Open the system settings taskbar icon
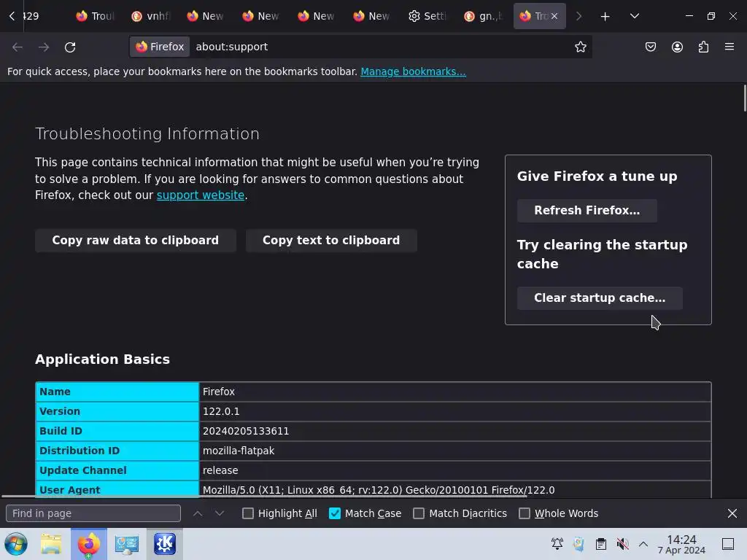 coord(126,544)
